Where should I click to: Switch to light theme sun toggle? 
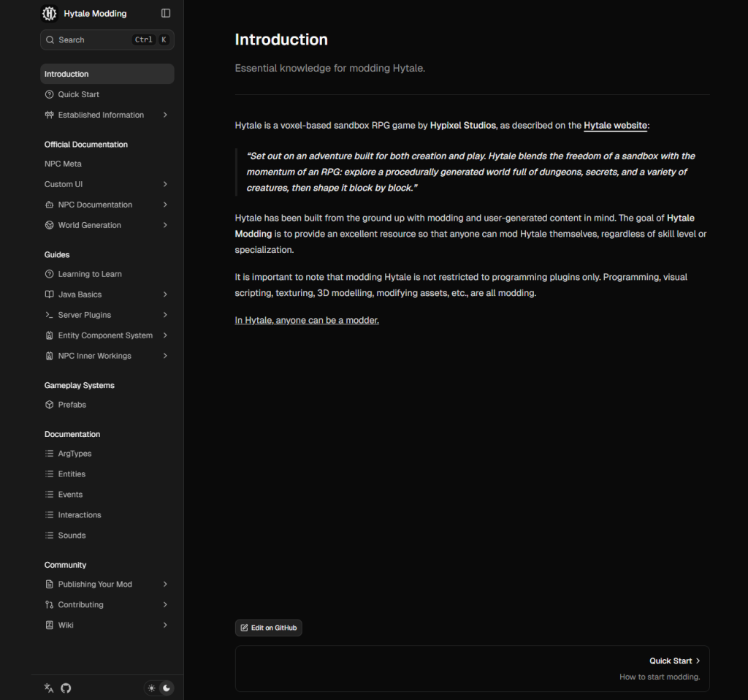pos(152,688)
